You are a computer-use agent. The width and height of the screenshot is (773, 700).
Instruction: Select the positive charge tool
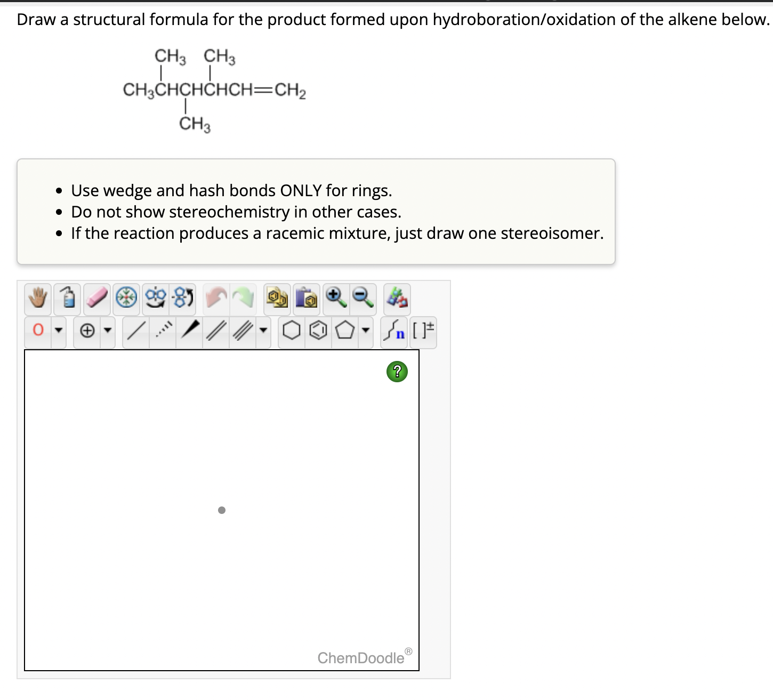tap(87, 331)
